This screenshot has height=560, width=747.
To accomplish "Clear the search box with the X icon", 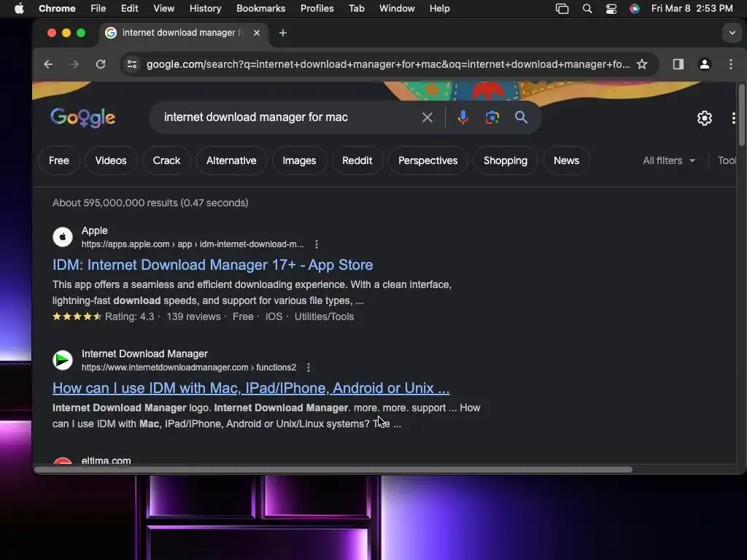I will [x=427, y=117].
